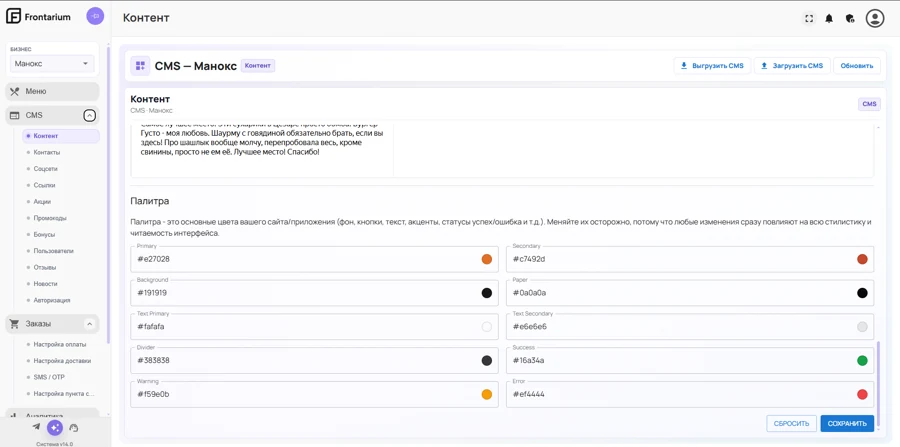Open Настройка оплаты item
Viewport: 900px width, 447px height.
[61, 344]
